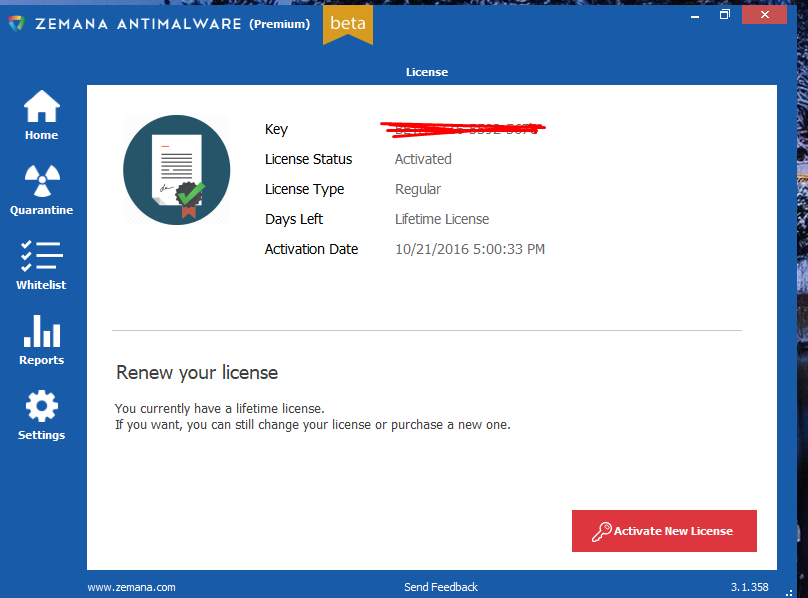Click the 'Key' field label

point(276,129)
